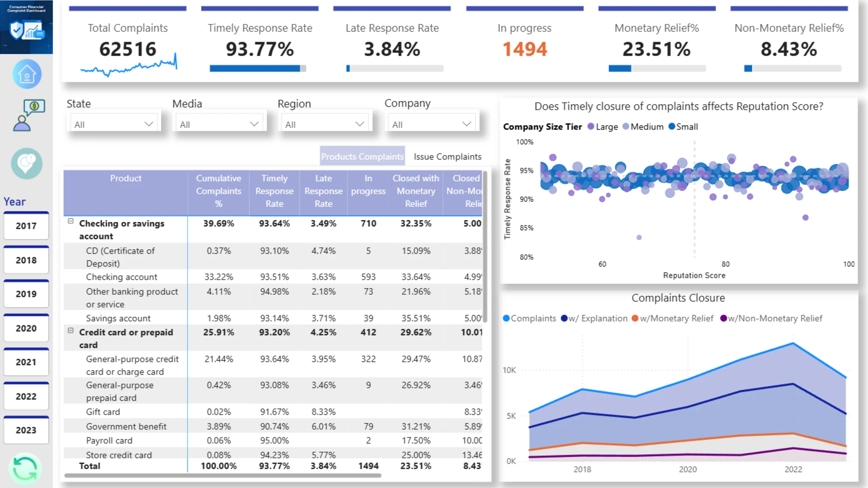This screenshot has width=868, height=488.
Task: Click the Complaints Closure chart title
Action: click(678, 298)
